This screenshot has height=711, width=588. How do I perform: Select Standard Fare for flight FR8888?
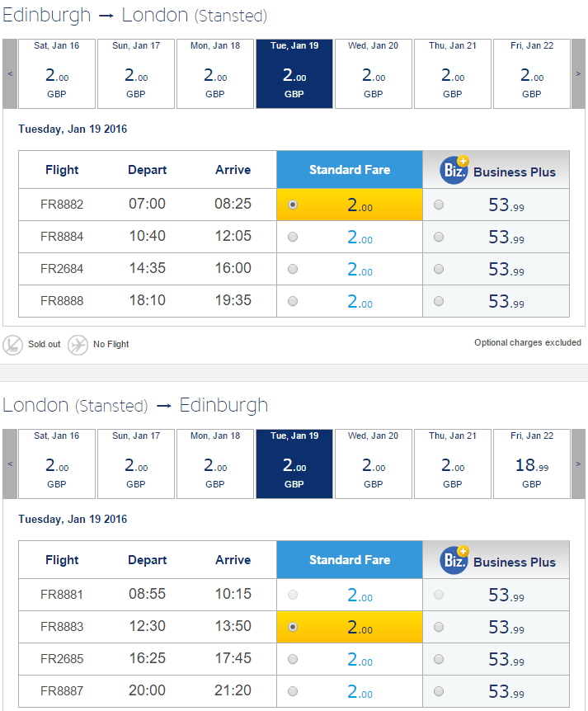coord(293,301)
